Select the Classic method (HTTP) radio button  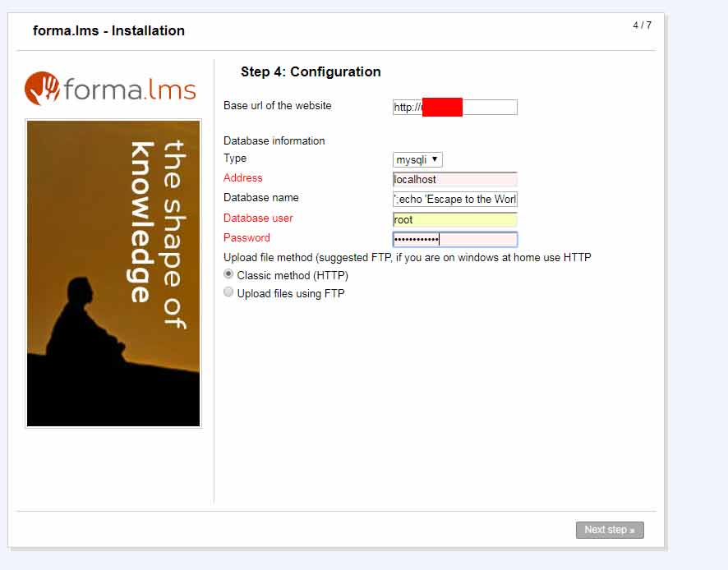tap(228, 274)
